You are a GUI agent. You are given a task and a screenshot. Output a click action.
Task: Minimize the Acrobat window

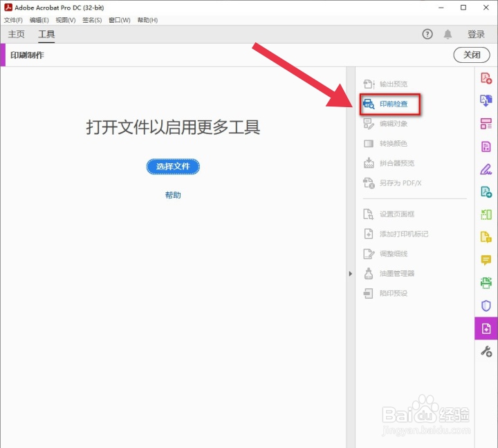[x=441, y=8]
